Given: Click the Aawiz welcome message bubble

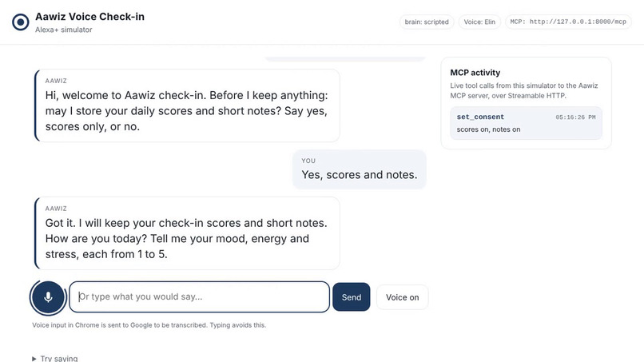Looking at the screenshot, I should click(x=187, y=105).
